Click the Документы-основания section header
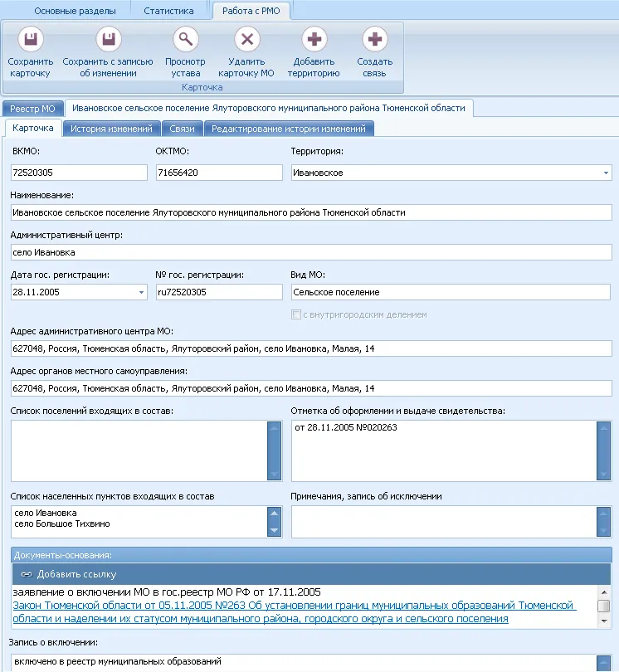The height and width of the screenshot is (672, 619). point(311,555)
